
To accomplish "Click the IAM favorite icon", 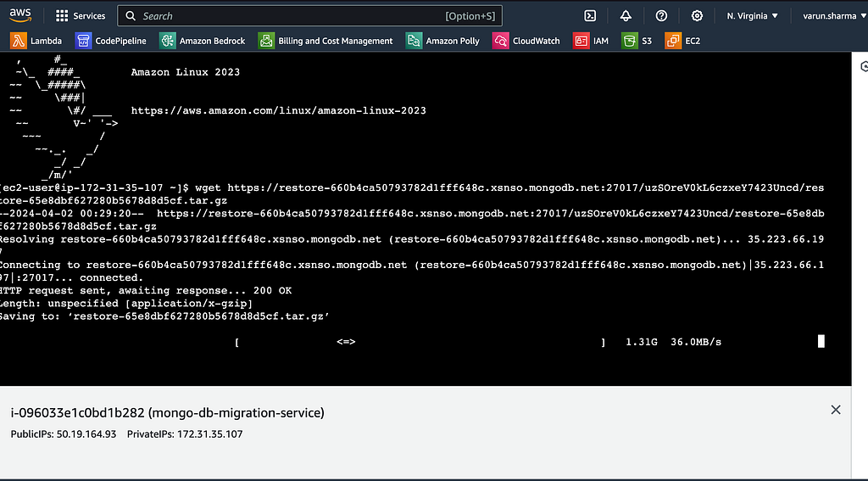I will (581, 41).
